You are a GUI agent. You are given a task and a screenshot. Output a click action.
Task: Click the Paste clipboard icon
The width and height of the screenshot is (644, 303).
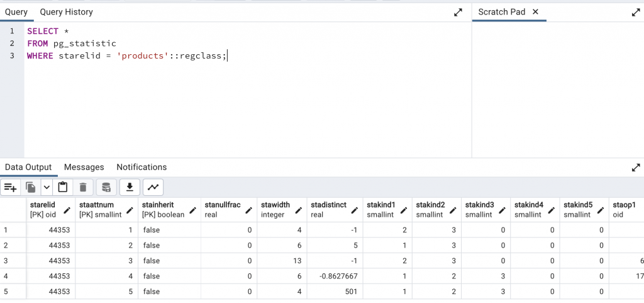tap(62, 187)
